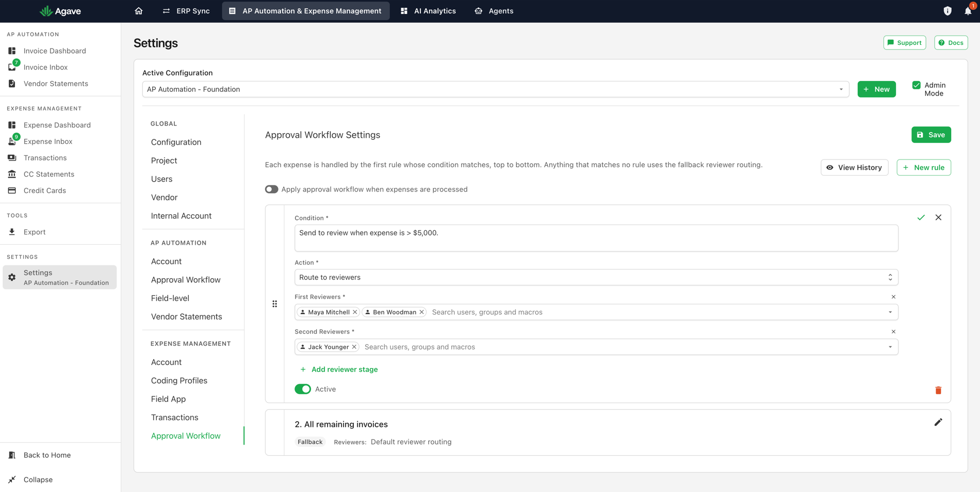The width and height of the screenshot is (980, 492).
Task: Remove Jack Younger from Second Reviewers
Action: coord(354,347)
